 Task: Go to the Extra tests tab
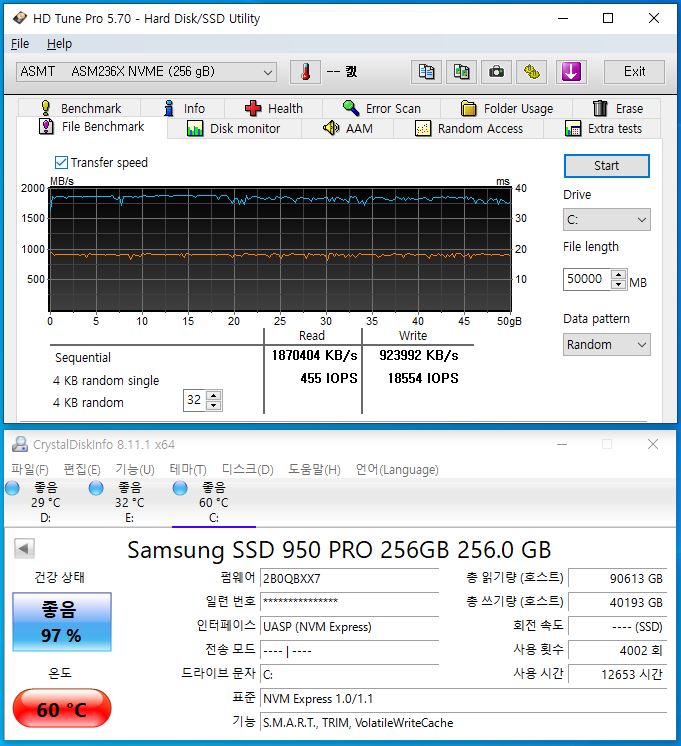(x=603, y=128)
